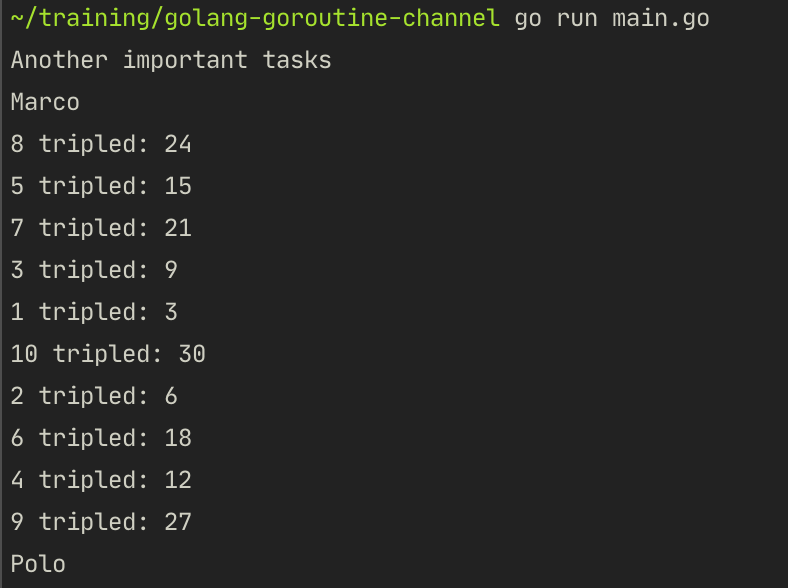Click the word 'tripled' in the 10 line

pos(108,355)
